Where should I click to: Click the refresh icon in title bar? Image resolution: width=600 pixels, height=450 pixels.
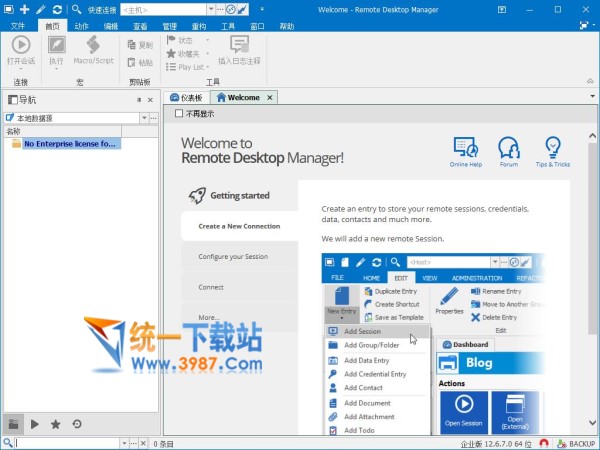(58, 9)
